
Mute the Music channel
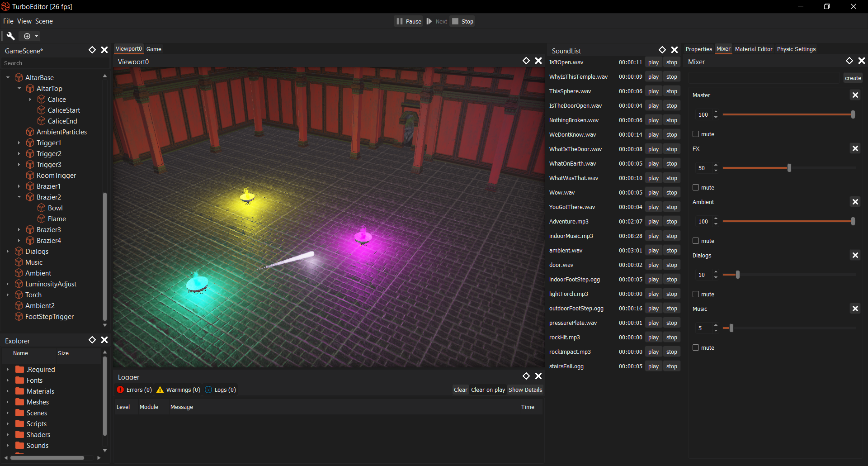click(x=696, y=347)
